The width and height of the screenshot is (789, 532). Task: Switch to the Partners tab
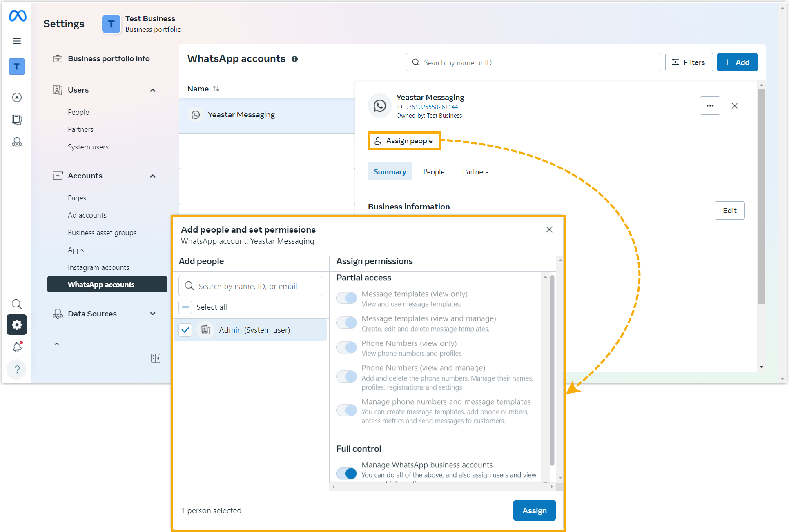coord(475,172)
